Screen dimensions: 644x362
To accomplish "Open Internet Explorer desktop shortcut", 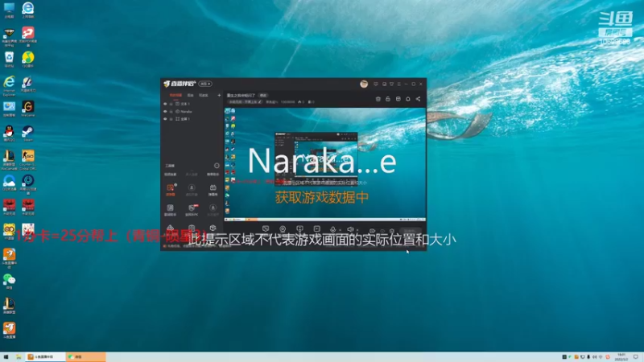I will click(9, 86).
